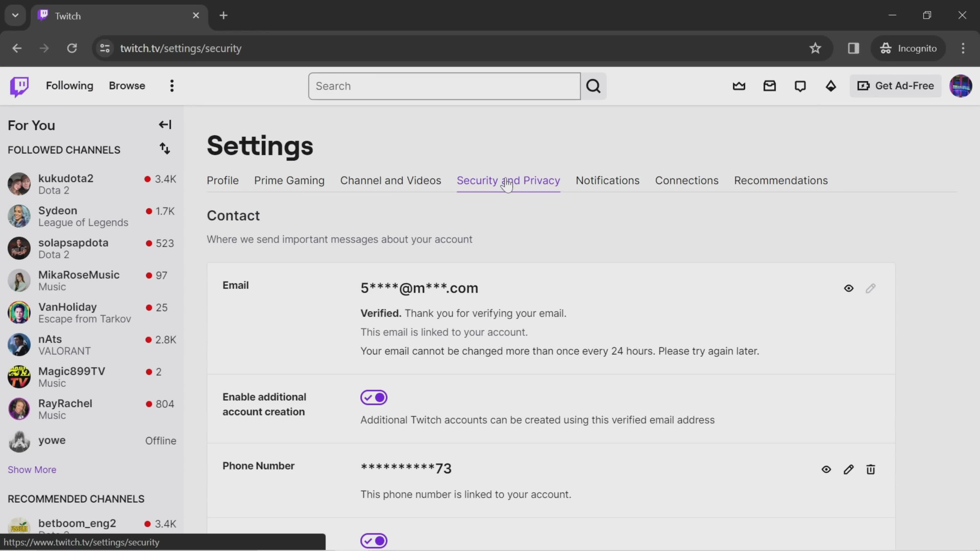Focus the Search input field
Viewport: 980px width, 551px height.
(444, 86)
